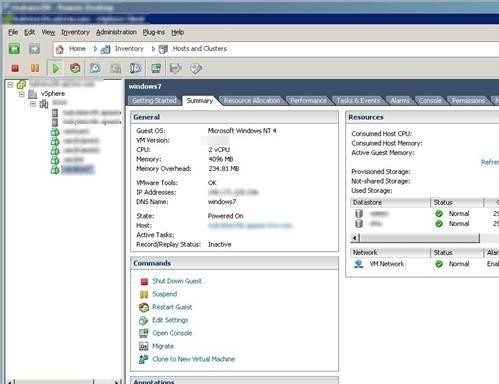Click the icon beside Edit Settings
The image size is (499, 384).
point(143,320)
